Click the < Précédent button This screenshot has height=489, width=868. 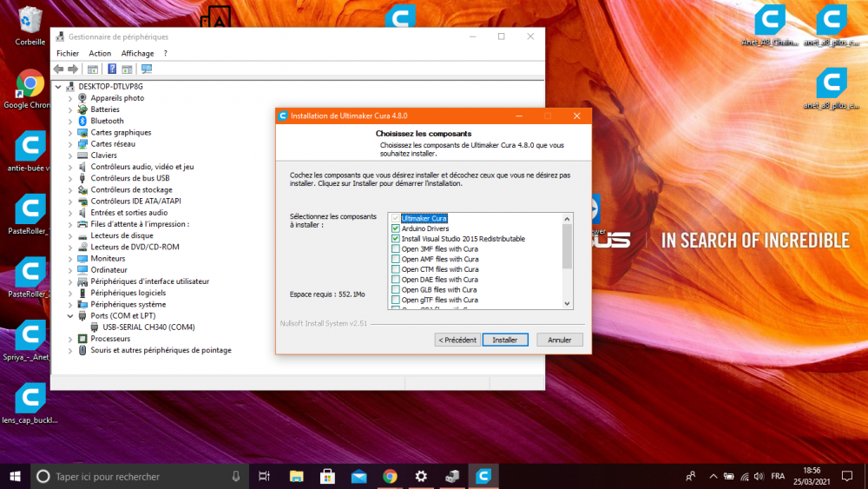(x=457, y=340)
